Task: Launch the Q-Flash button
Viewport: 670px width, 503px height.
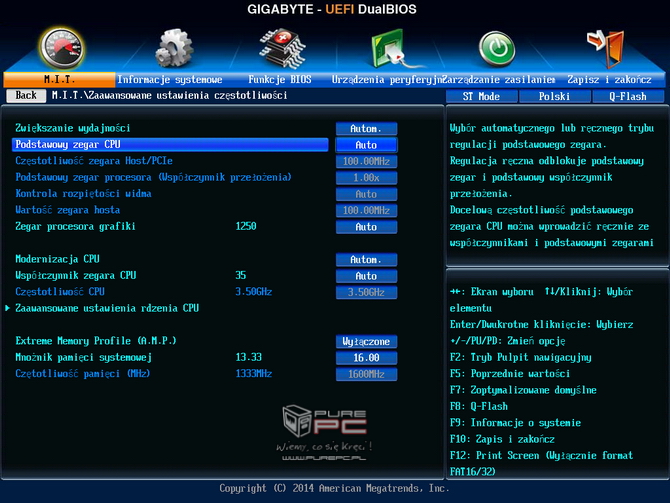Action: [x=628, y=97]
